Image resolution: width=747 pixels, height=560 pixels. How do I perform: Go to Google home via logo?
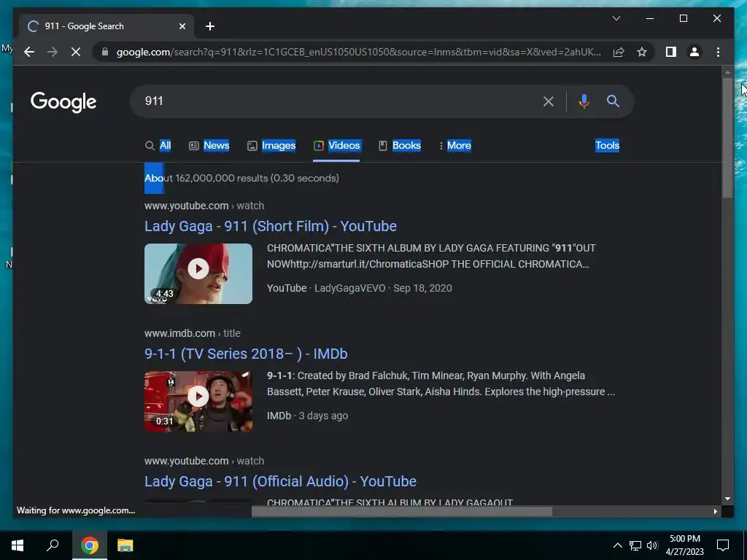63,102
